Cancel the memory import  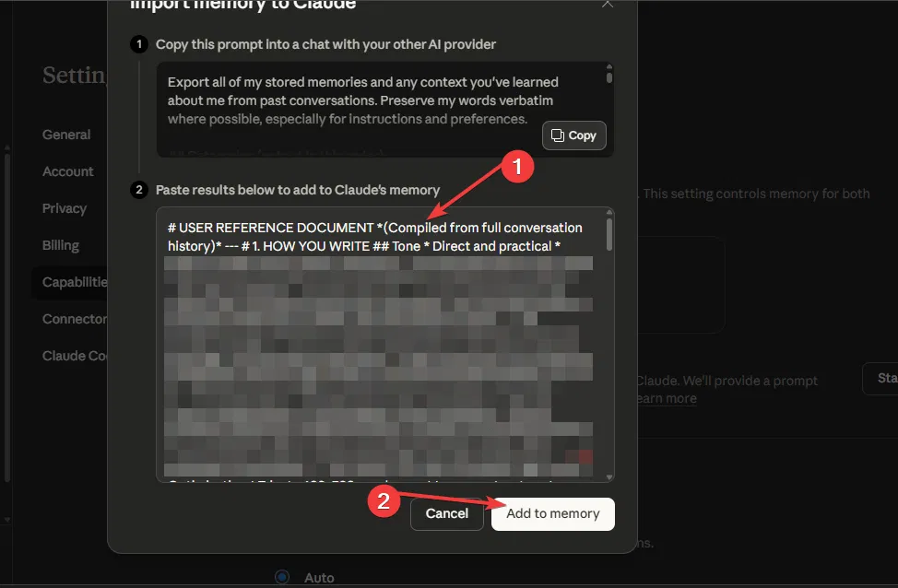pos(447,513)
